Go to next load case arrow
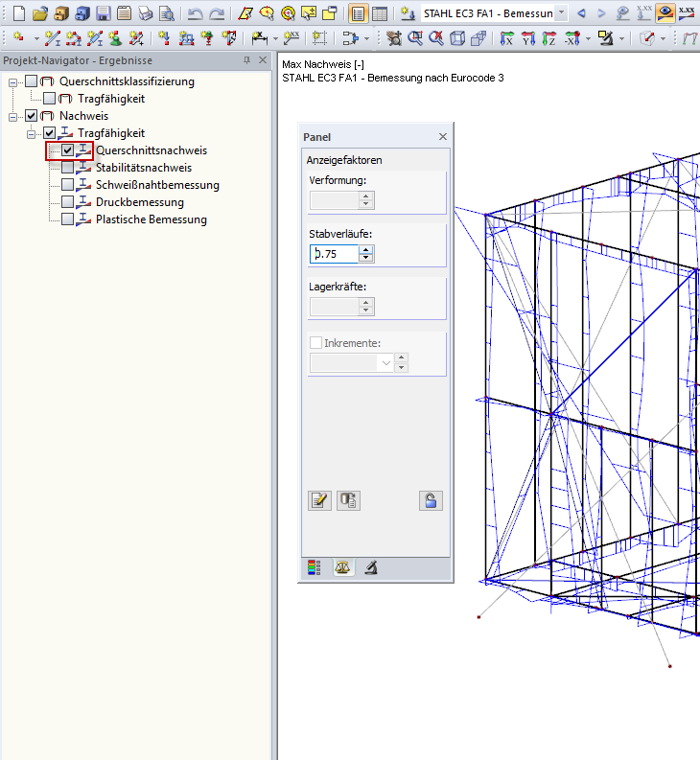 tap(601, 13)
